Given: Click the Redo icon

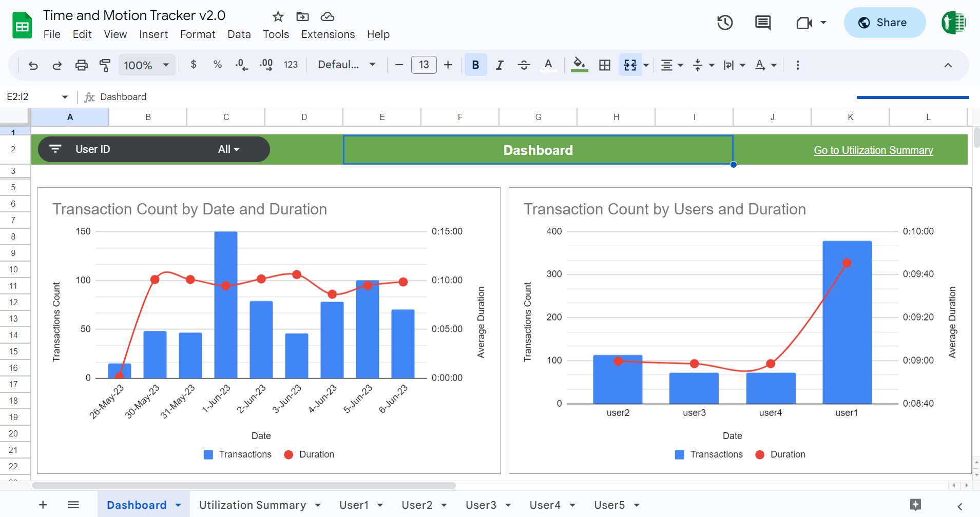Looking at the screenshot, I should 57,65.
